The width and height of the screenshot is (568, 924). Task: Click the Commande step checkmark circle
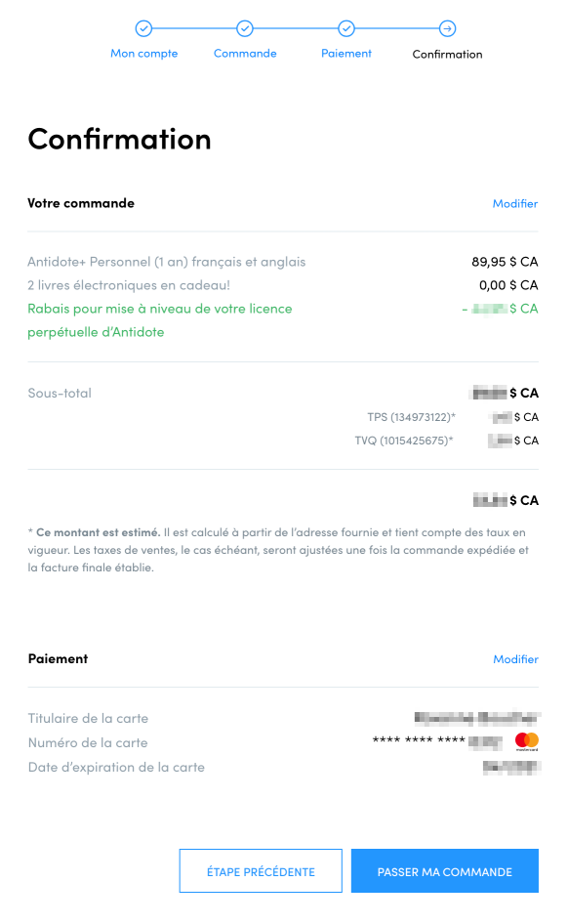(245, 28)
